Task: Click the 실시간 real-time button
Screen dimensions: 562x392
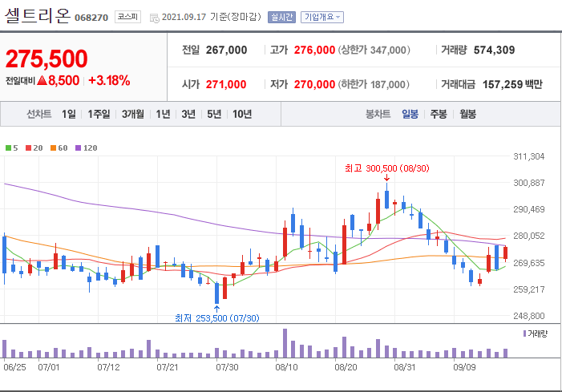Action: (x=281, y=17)
